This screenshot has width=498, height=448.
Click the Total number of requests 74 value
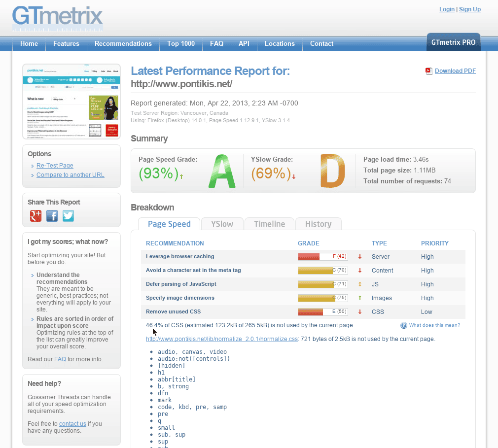[x=448, y=181]
